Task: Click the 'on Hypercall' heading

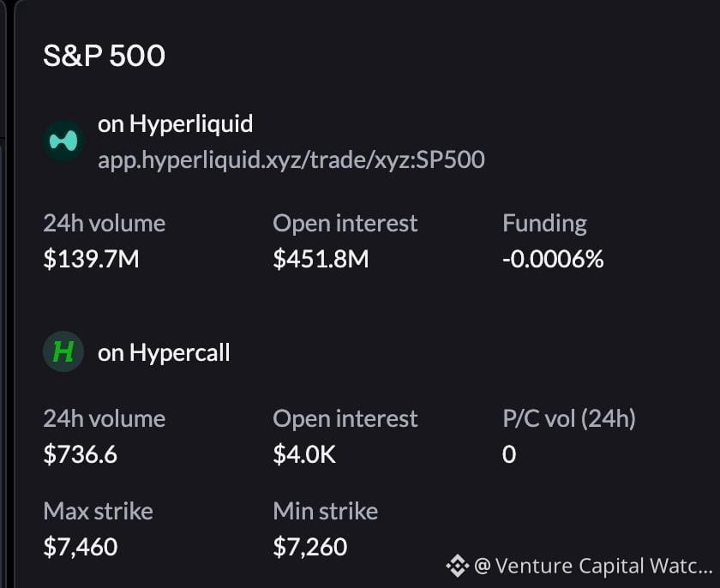Action: pos(164,353)
